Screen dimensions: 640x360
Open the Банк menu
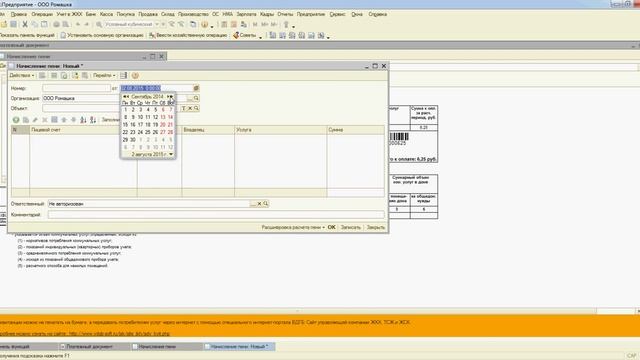pos(91,14)
